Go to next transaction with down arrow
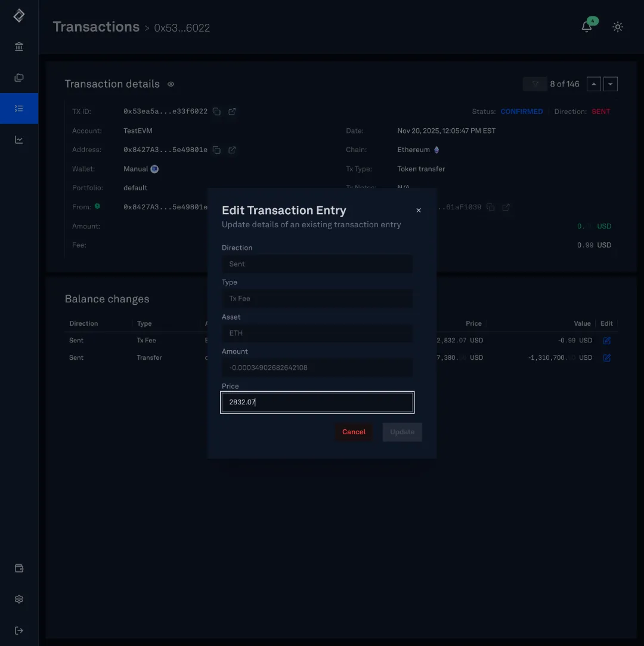The image size is (644, 646). (x=610, y=84)
